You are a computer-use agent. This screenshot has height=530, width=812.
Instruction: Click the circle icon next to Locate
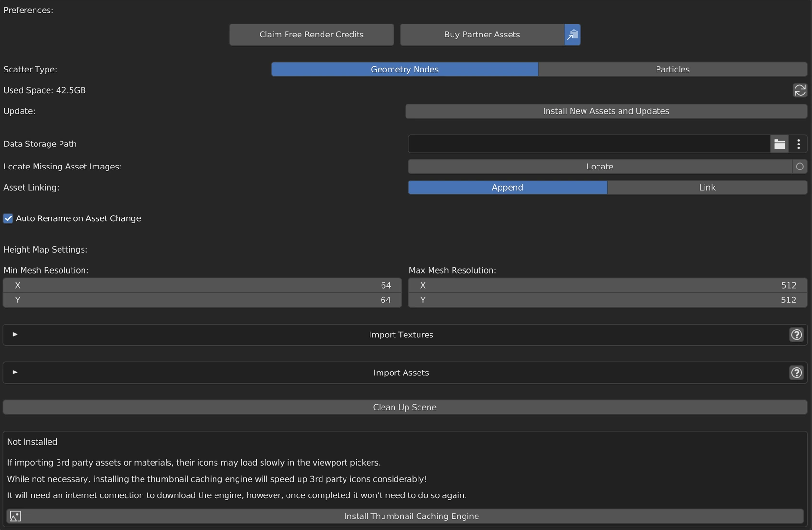[x=800, y=167]
